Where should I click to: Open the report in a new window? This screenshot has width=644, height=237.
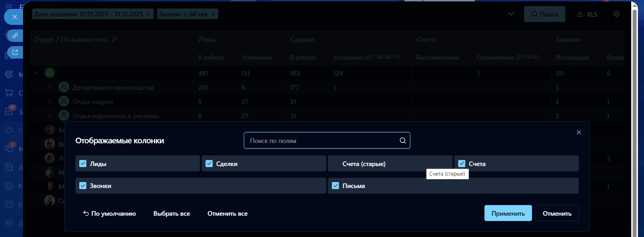pos(15,52)
